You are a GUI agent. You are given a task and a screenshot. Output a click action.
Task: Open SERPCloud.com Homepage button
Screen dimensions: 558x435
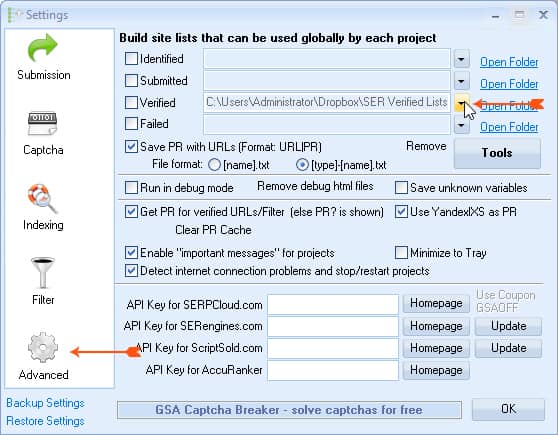[436, 303]
